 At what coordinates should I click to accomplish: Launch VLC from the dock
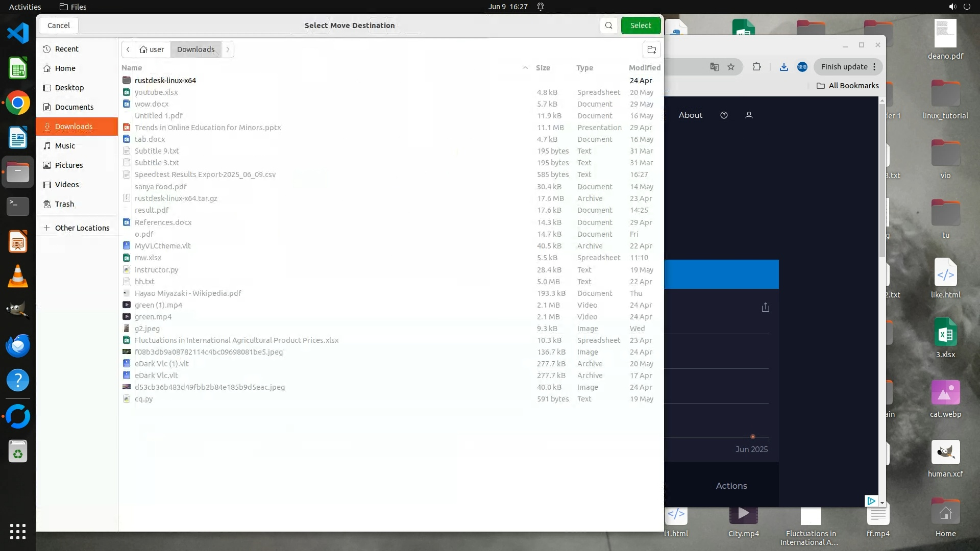[18, 276]
